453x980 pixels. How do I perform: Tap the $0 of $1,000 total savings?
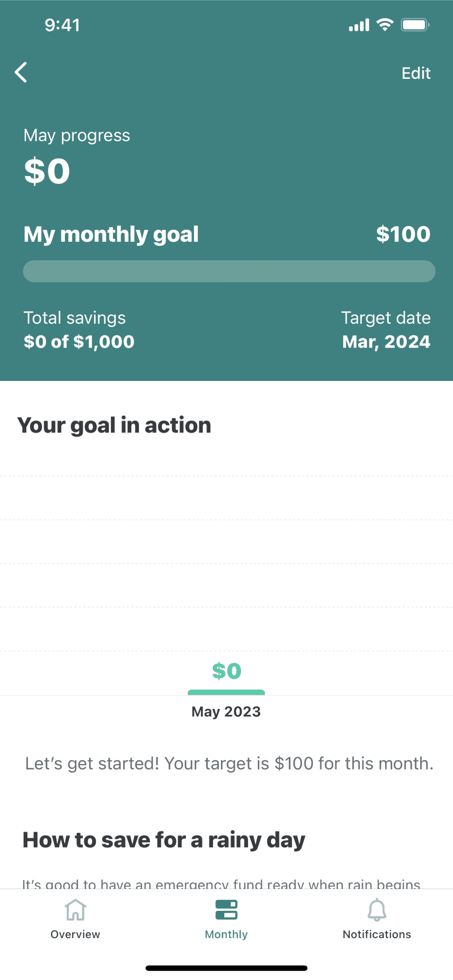point(79,342)
